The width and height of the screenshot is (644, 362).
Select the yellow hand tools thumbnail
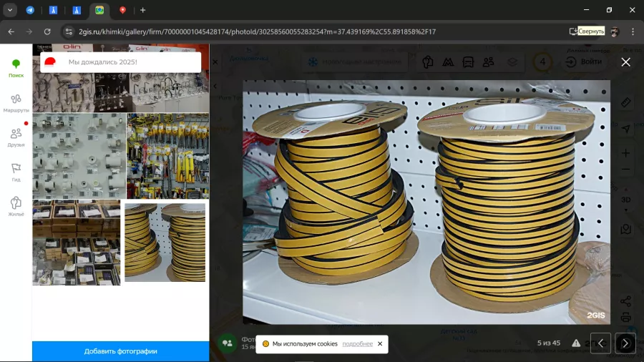coord(168,156)
